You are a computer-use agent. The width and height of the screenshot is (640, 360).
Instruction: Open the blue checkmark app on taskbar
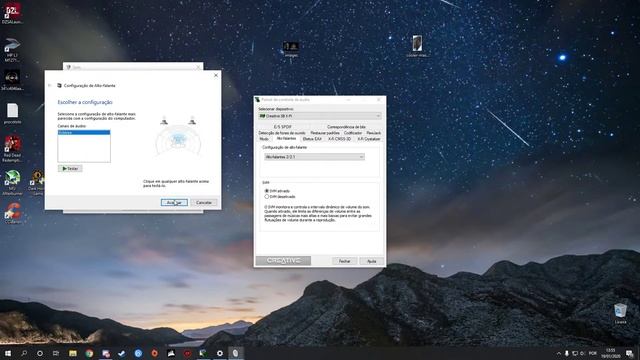point(122,353)
